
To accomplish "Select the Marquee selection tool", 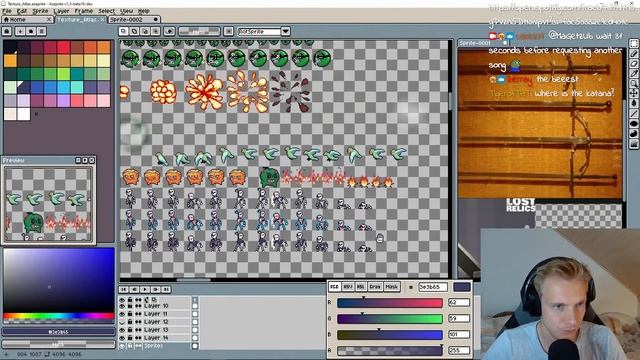I will [x=634, y=44].
